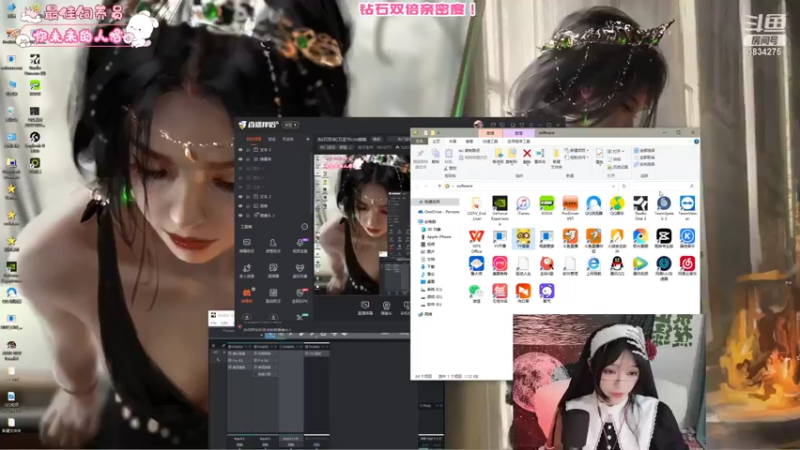Open the 微信 WeChat shortcut

(476, 293)
